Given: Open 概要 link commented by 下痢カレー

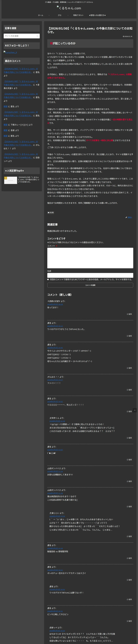Looking at the screenshot, I should (5, 125).
